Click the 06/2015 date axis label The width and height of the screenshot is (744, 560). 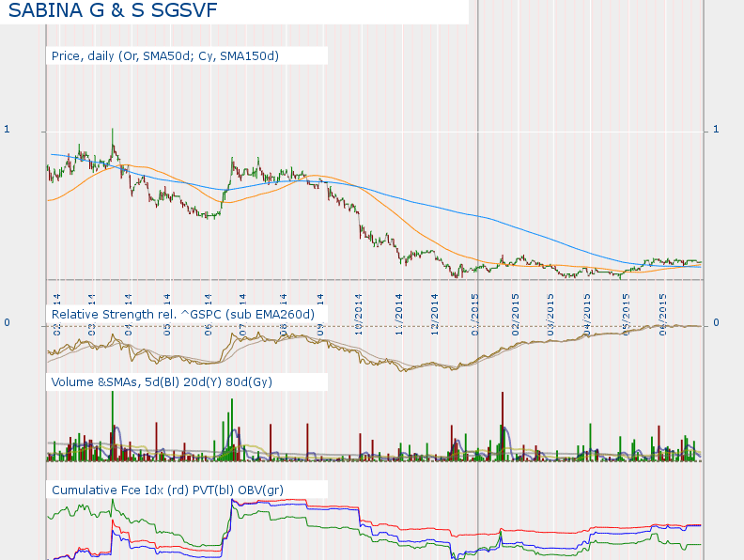coord(663,315)
